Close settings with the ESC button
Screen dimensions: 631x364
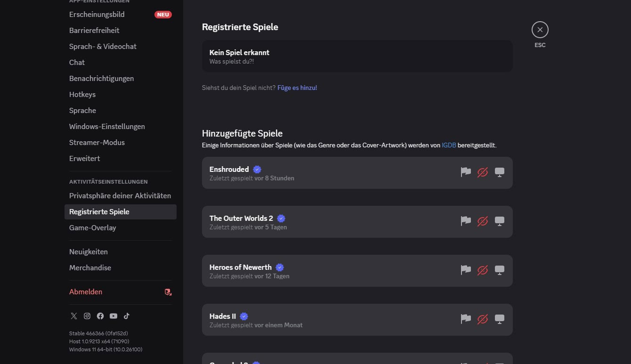[540, 30]
